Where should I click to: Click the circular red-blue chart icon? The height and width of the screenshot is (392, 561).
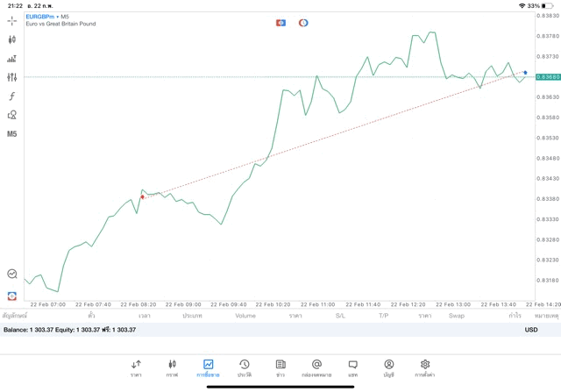click(303, 23)
